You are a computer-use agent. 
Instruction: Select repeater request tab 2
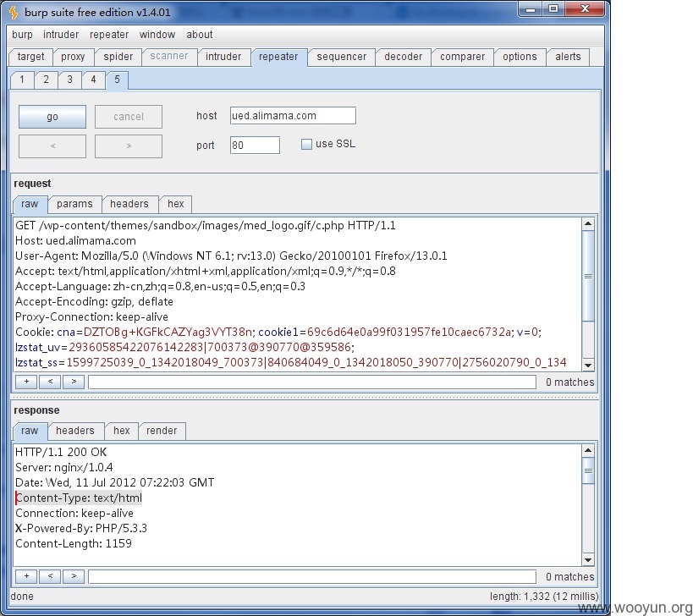(46, 80)
